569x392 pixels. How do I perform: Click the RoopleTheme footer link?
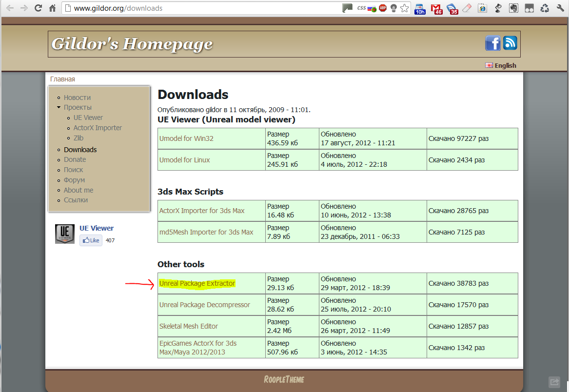point(284,380)
